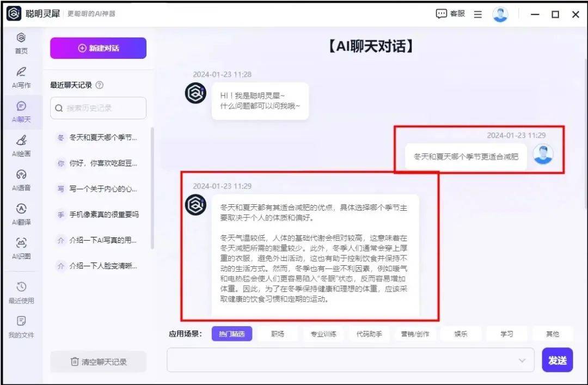Open chat history 写一个关于内心的心...
This screenshot has width=588, height=385.
97,189
